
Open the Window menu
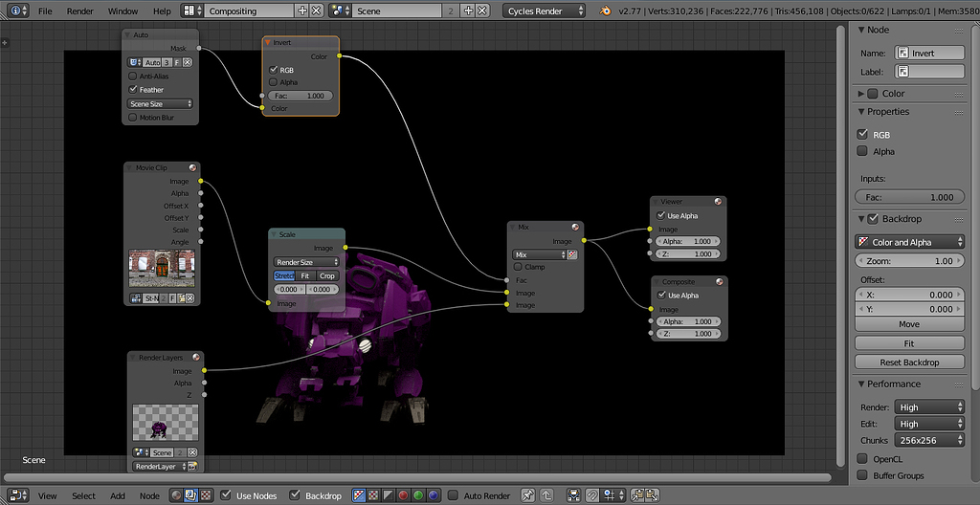coord(122,11)
